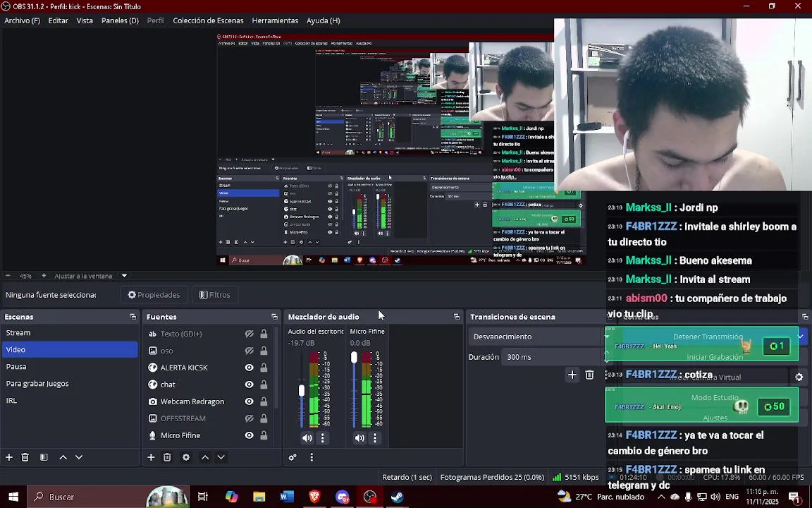Add a new source with plus icon
This screenshot has height=508, width=812.
[151, 457]
